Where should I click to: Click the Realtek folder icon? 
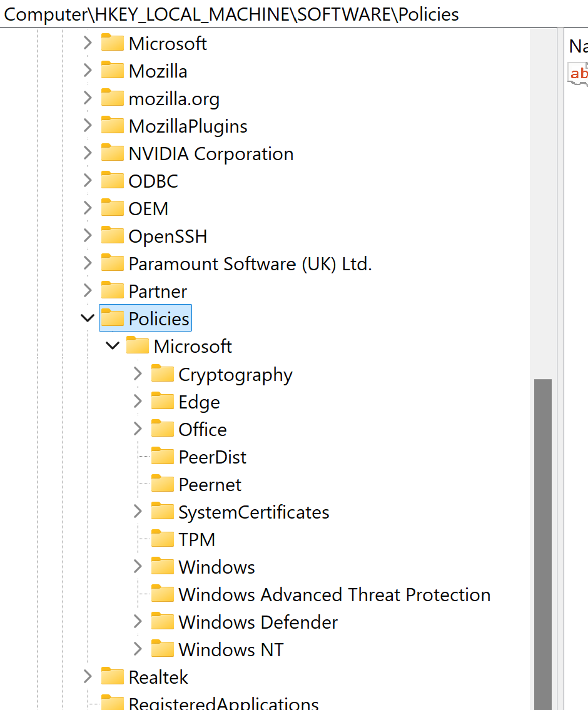(112, 676)
